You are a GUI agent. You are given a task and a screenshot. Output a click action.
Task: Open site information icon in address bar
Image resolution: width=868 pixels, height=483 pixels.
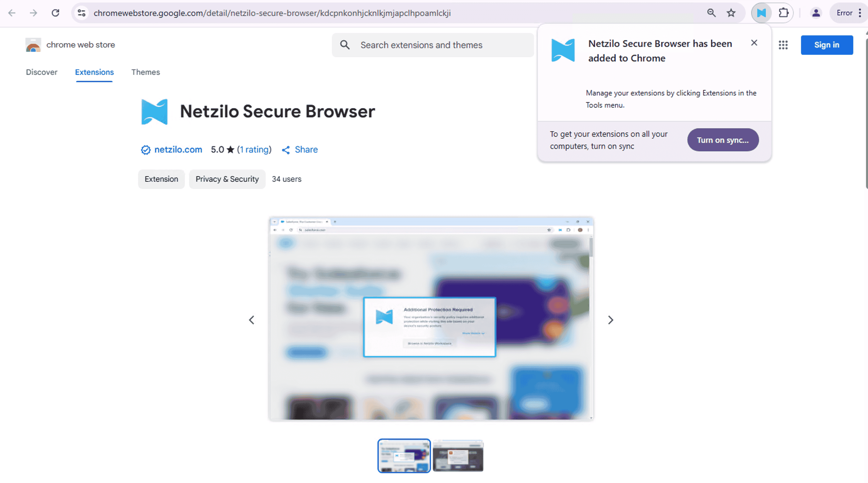[x=81, y=13]
